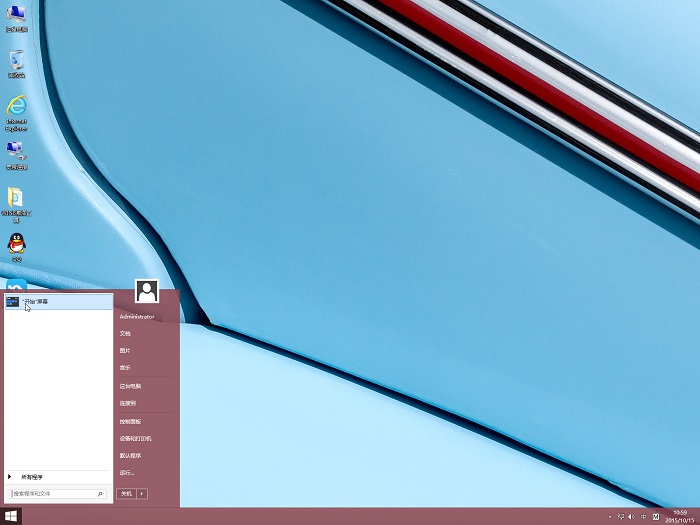Open 运行... (Run) from Start menu

click(127, 472)
